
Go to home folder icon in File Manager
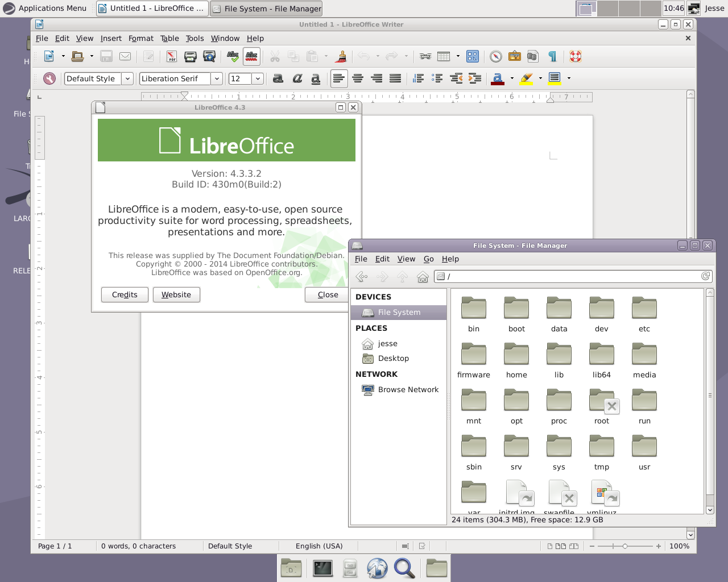423,276
